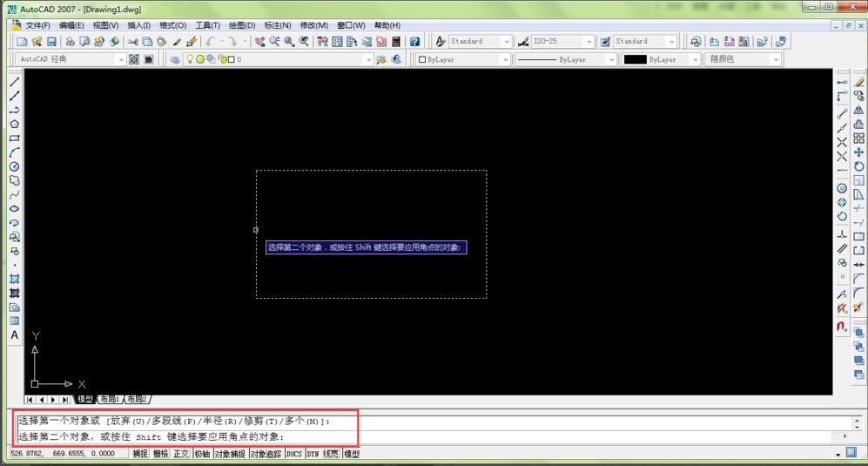Click the Match Properties brush icon
The height and width of the screenshot is (466, 868).
click(x=191, y=42)
